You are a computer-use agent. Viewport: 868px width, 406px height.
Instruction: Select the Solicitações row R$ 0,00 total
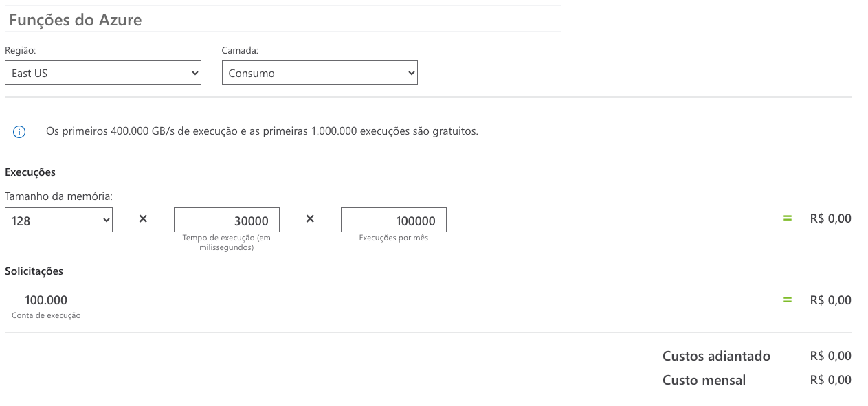(831, 300)
